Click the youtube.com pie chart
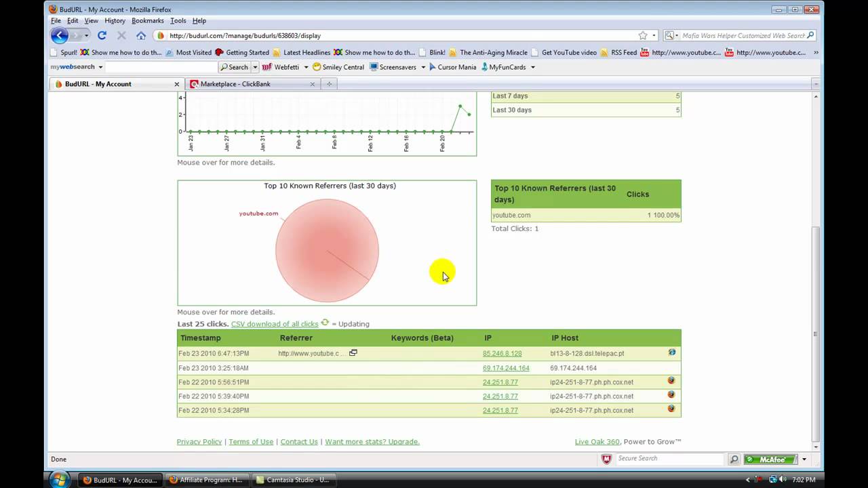868x488 pixels. [x=327, y=250]
